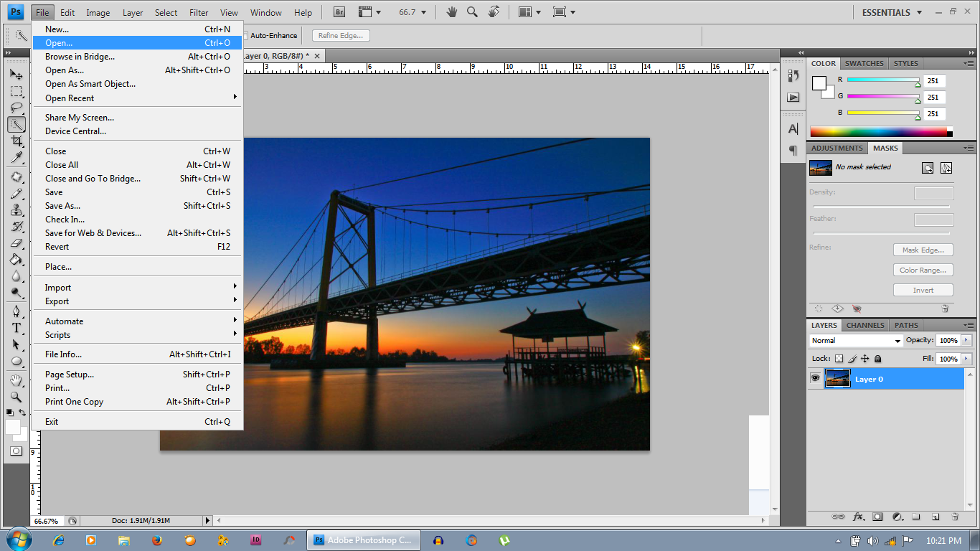
Task: Choose Save As... from File menu
Action: click(63, 206)
